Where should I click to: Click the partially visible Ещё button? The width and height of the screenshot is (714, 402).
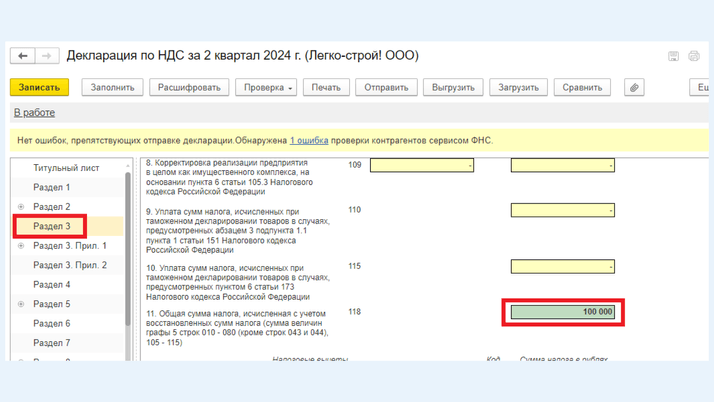click(699, 87)
